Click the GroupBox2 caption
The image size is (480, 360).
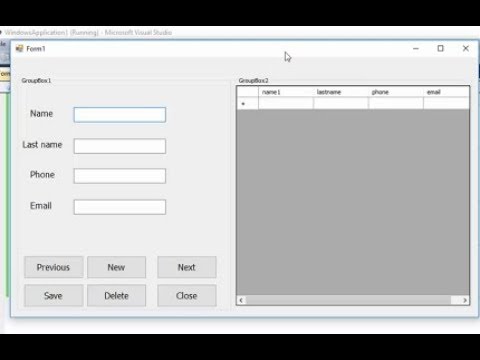click(254, 81)
